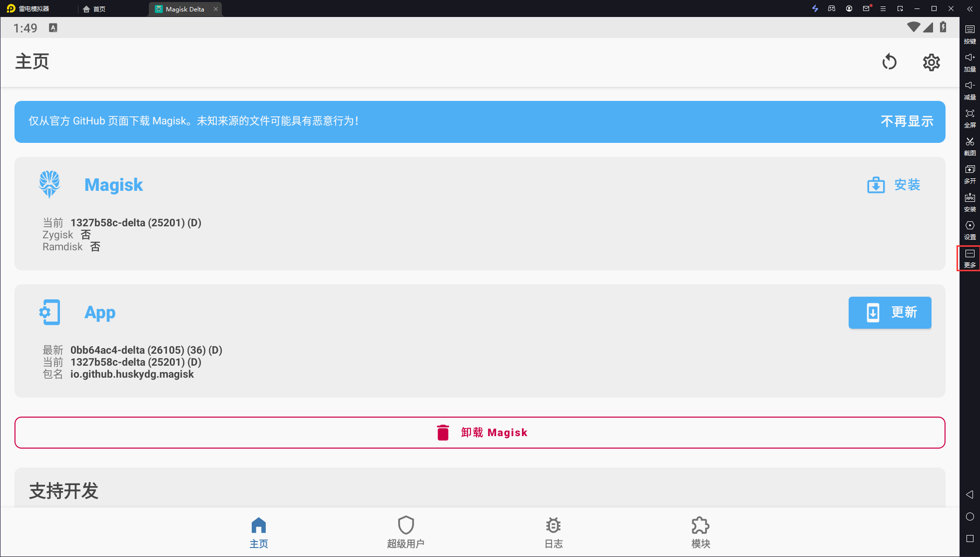Open the 日志 logs tab
This screenshot has width=980, height=557.
point(553,533)
